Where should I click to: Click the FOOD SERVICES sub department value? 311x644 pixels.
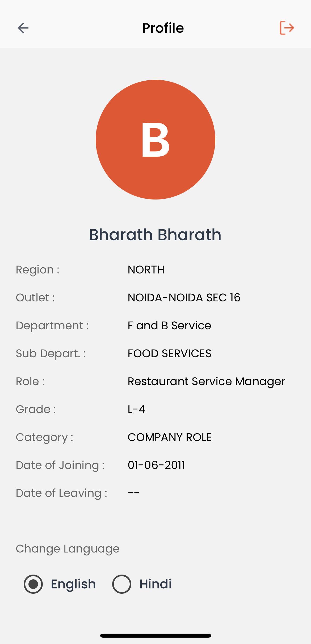click(170, 354)
